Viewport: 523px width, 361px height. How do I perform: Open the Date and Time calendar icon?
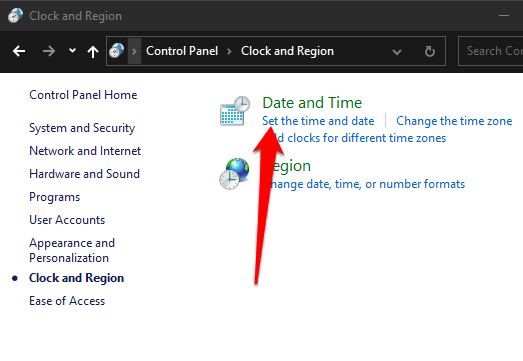click(x=235, y=111)
